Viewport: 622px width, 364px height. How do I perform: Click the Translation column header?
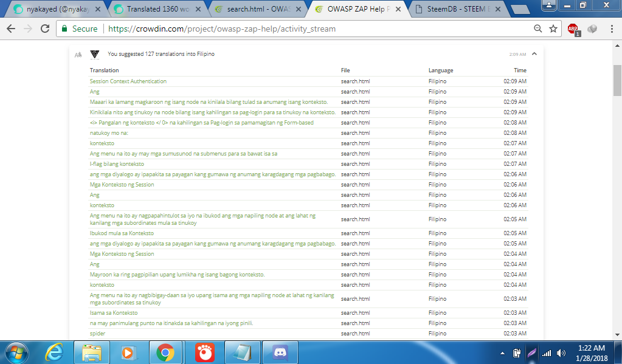[x=105, y=70]
